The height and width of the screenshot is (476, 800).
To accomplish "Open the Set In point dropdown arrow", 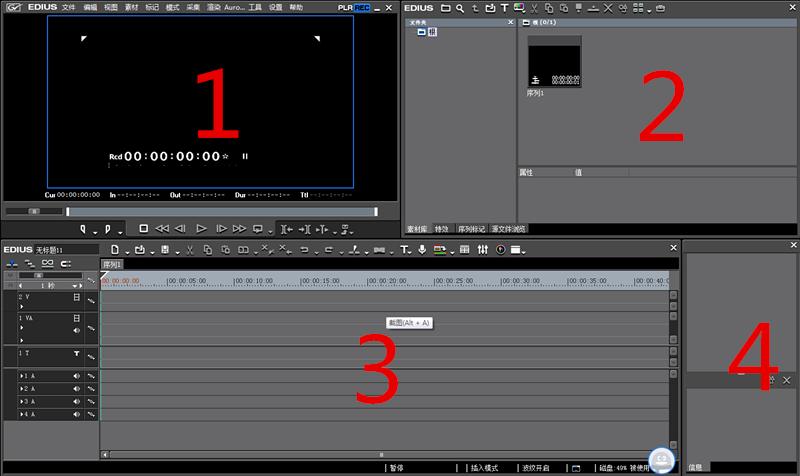I will [95, 232].
